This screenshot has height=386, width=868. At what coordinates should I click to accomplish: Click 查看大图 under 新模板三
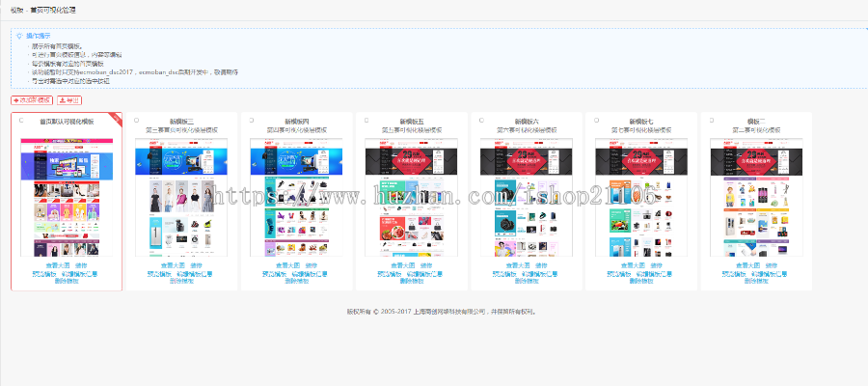tap(173, 265)
